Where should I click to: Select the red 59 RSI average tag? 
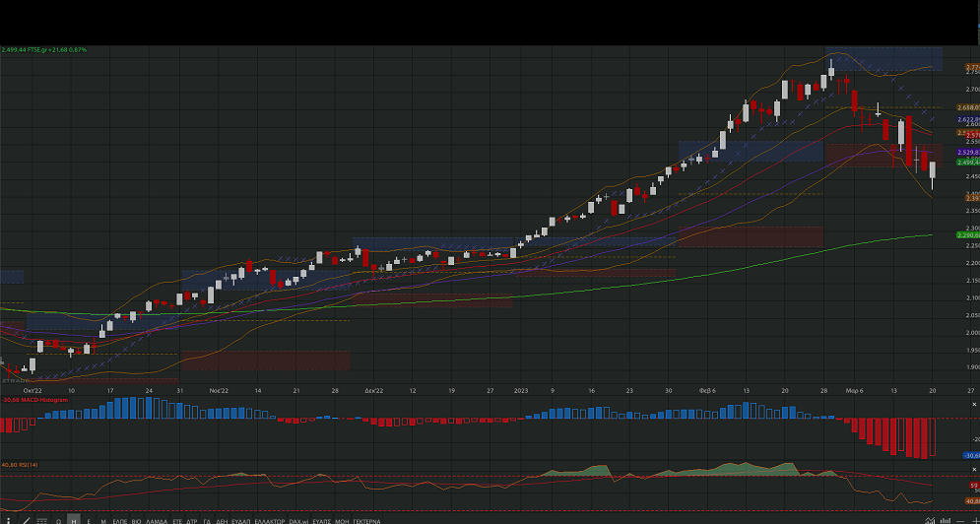(974, 486)
